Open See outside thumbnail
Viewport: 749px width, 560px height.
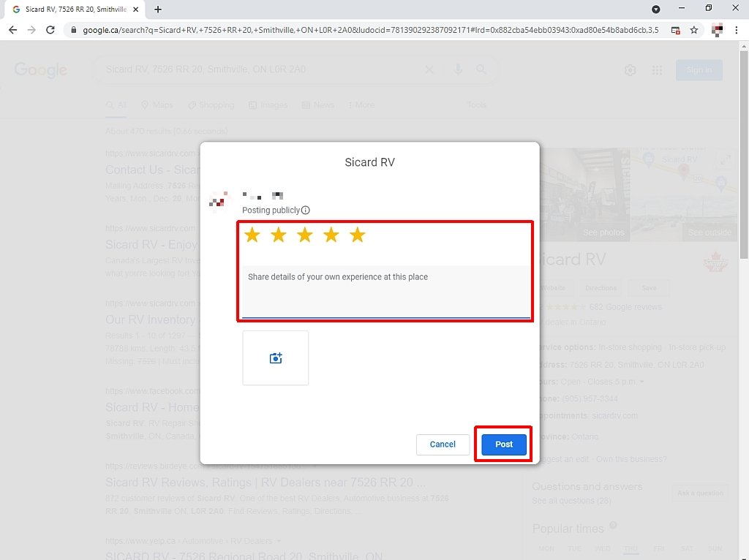[x=684, y=217]
